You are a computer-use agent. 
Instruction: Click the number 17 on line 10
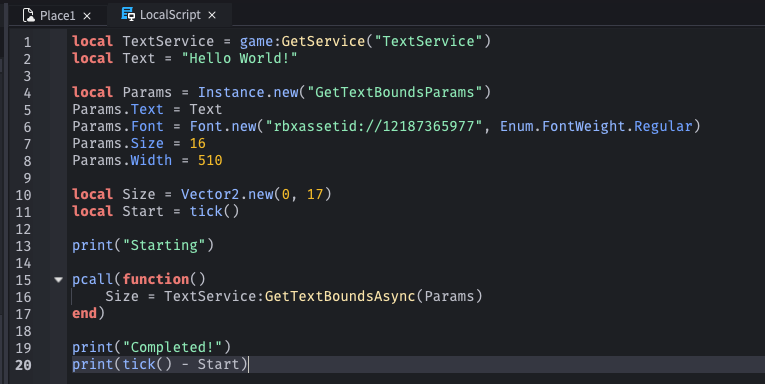tap(315, 194)
